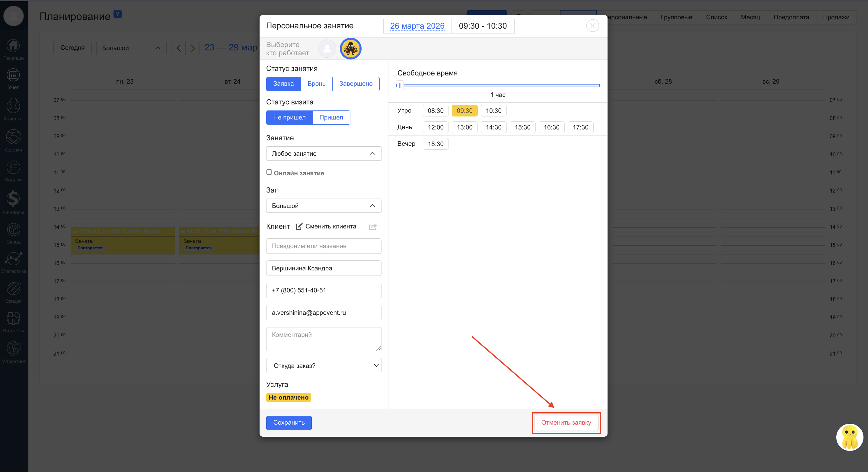Switch to the Месяц tab
The width and height of the screenshot is (868, 472).
750,17
